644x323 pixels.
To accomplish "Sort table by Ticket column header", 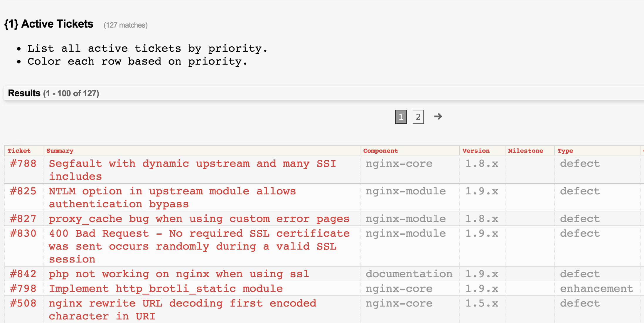I will (19, 151).
